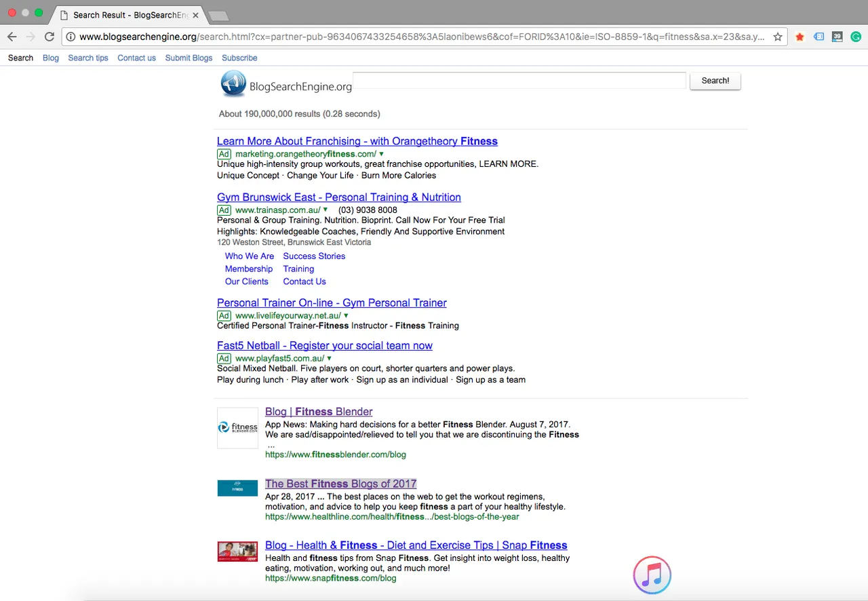Open the Our Clients sitelink
The width and height of the screenshot is (868, 601).
247,282
